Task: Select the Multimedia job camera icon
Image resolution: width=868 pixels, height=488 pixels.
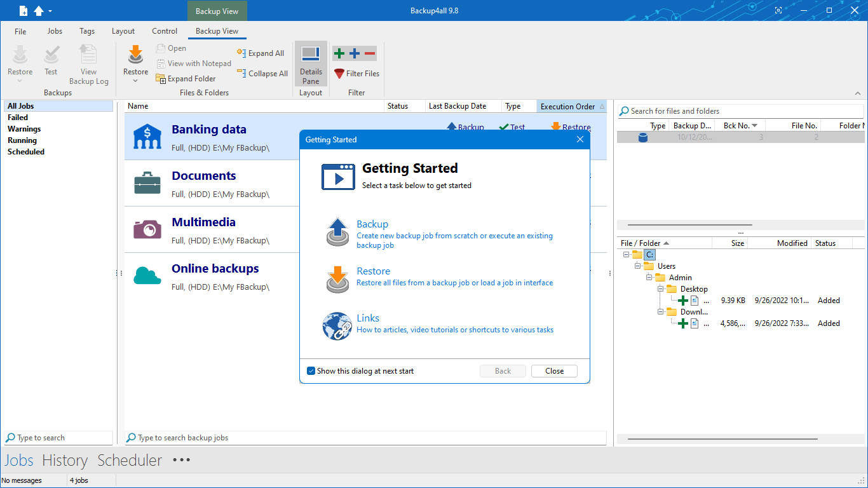Action: (147, 229)
